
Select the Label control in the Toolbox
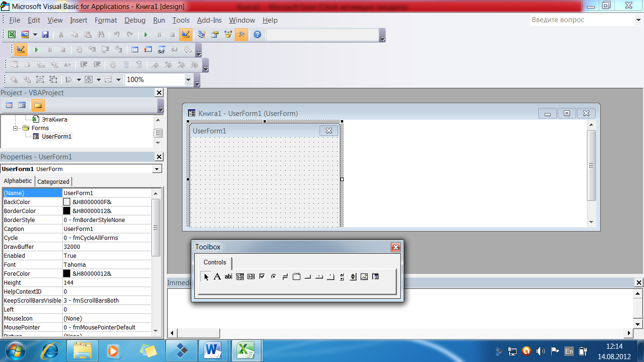tap(217, 277)
